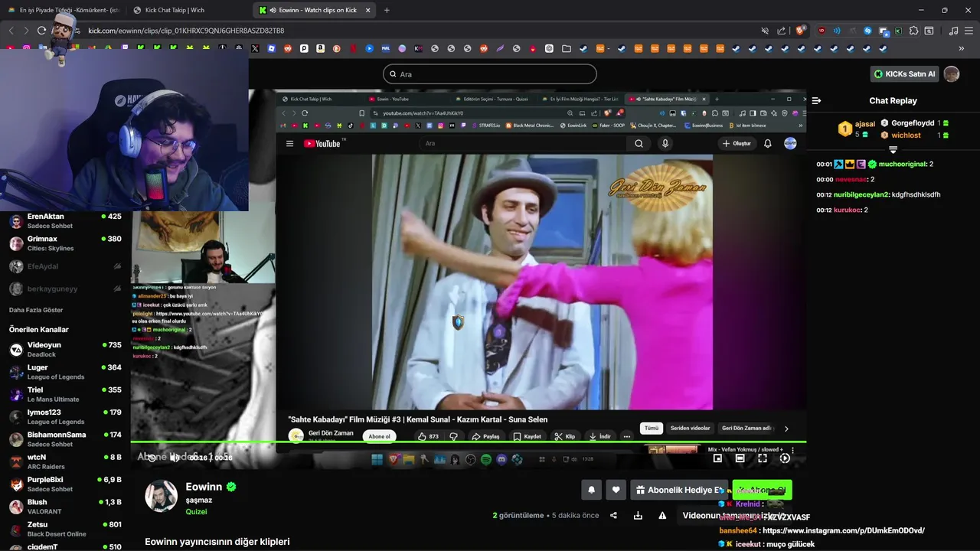The width and height of the screenshot is (980, 551).
Task: Expand chat leaderboard down chevron
Action: click(893, 149)
